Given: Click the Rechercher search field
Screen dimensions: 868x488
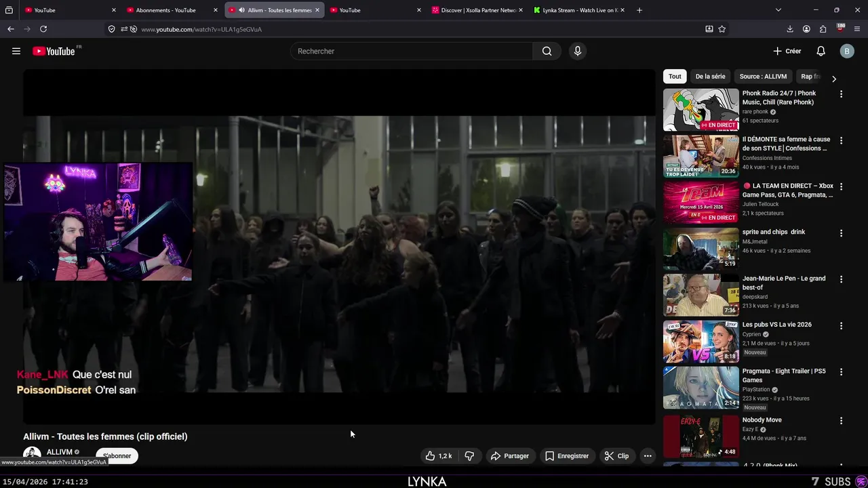Looking at the screenshot, I should pos(412,51).
